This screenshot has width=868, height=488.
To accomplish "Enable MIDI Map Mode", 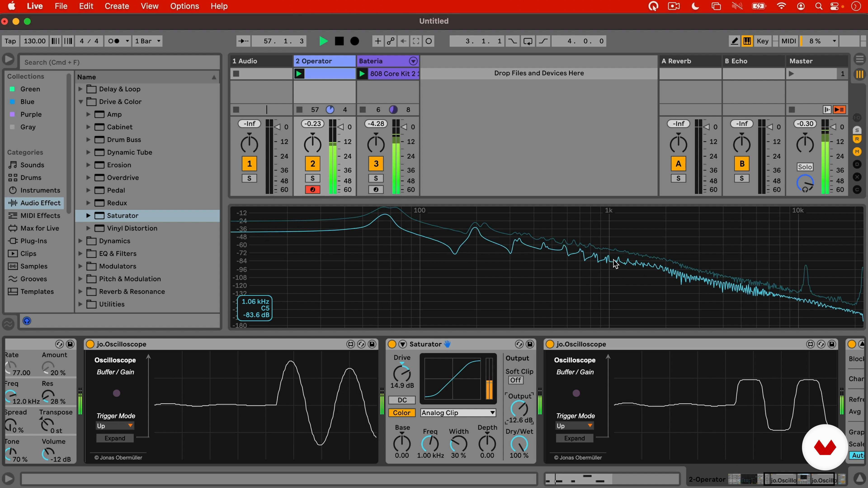I will pos(788,41).
